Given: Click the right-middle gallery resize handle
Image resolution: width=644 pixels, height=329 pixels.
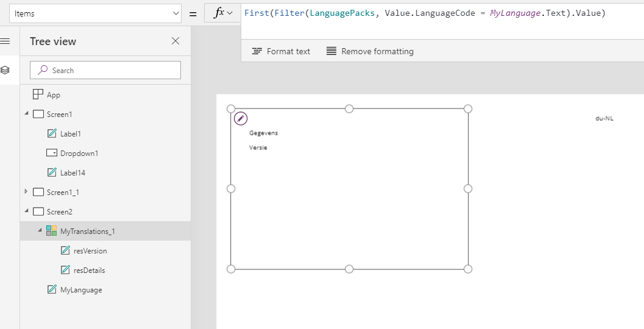Looking at the screenshot, I should [x=468, y=188].
